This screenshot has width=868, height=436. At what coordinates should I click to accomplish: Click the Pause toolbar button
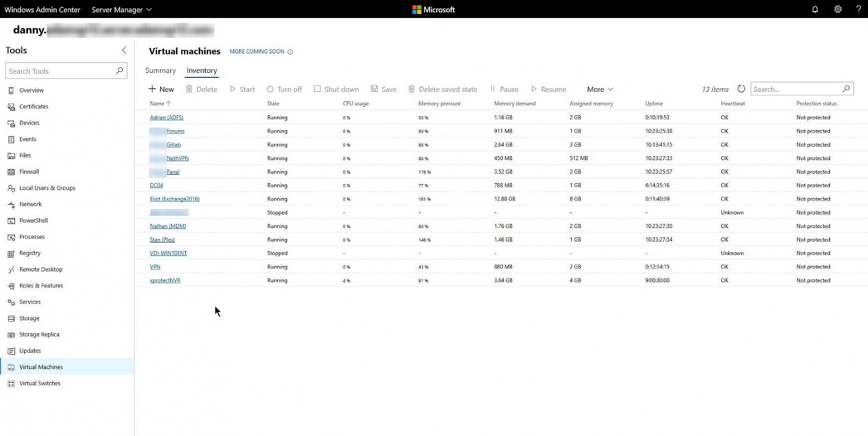[504, 89]
